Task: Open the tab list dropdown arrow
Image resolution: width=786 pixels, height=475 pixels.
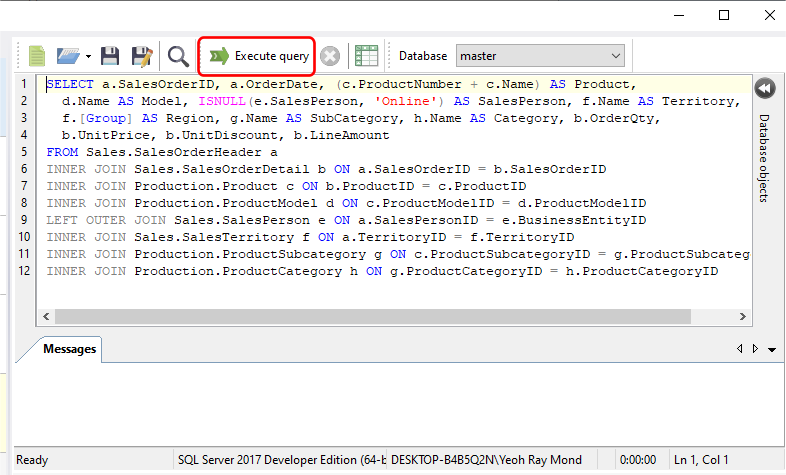Action: (771, 349)
